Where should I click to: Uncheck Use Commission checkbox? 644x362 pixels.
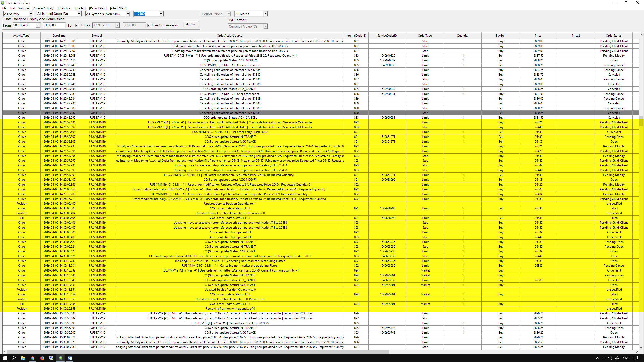point(149,25)
